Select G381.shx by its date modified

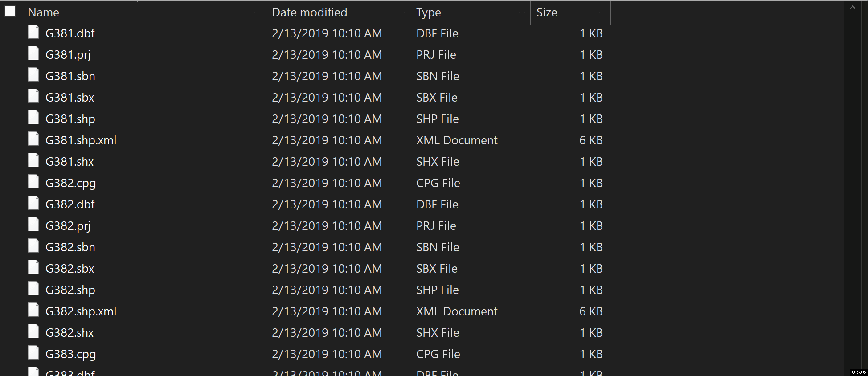(327, 162)
